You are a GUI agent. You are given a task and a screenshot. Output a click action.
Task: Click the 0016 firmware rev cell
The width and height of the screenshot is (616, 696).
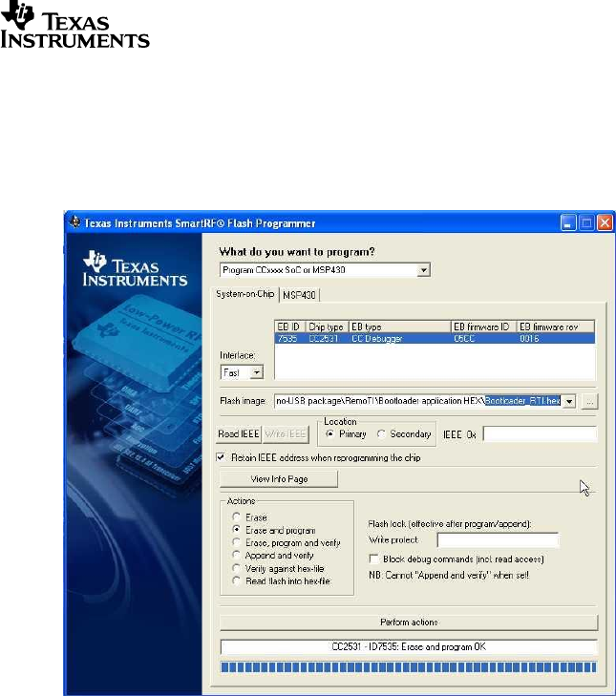coord(529,339)
